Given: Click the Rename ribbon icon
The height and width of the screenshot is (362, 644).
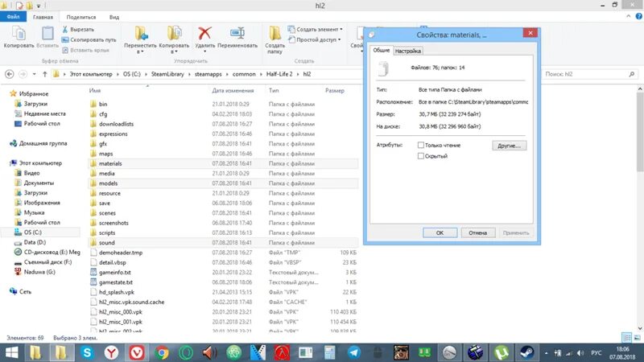Looking at the screenshot, I should [x=237, y=33].
